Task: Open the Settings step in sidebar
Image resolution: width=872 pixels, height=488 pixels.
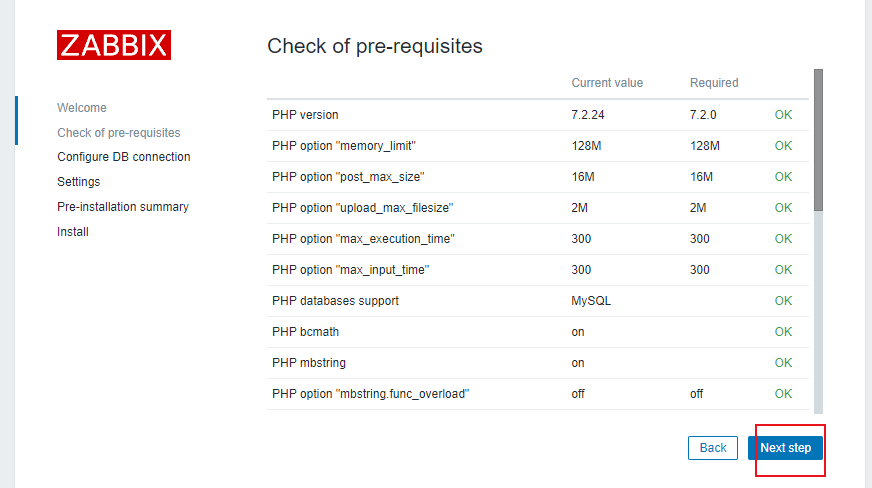Action: [79, 182]
